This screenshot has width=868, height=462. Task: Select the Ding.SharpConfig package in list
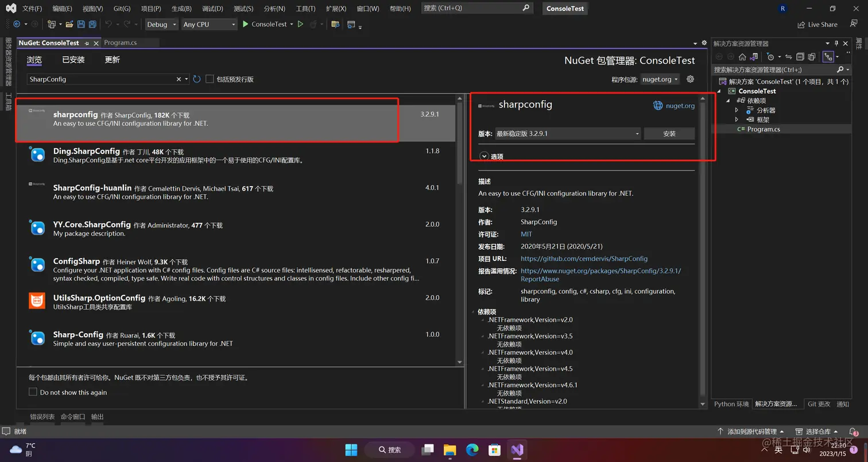pos(235,156)
